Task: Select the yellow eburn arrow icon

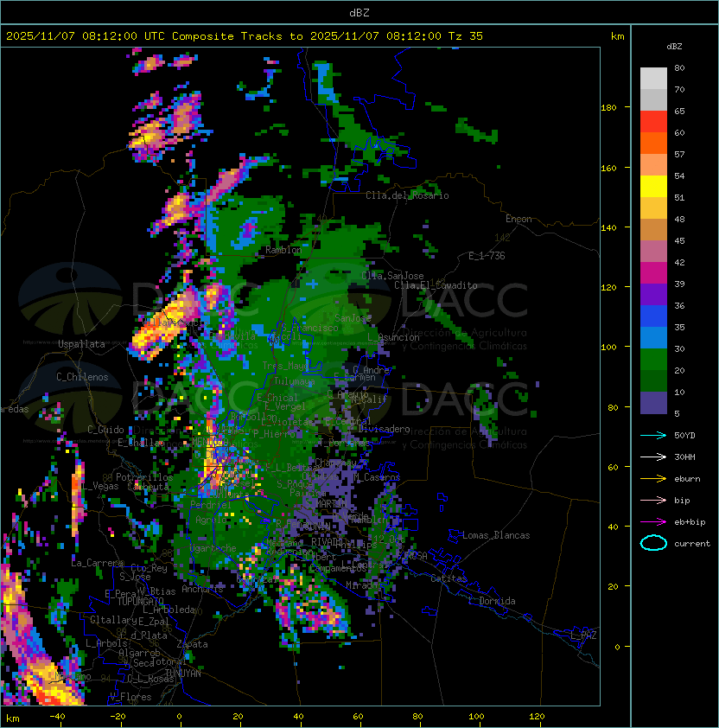Action: (653, 479)
